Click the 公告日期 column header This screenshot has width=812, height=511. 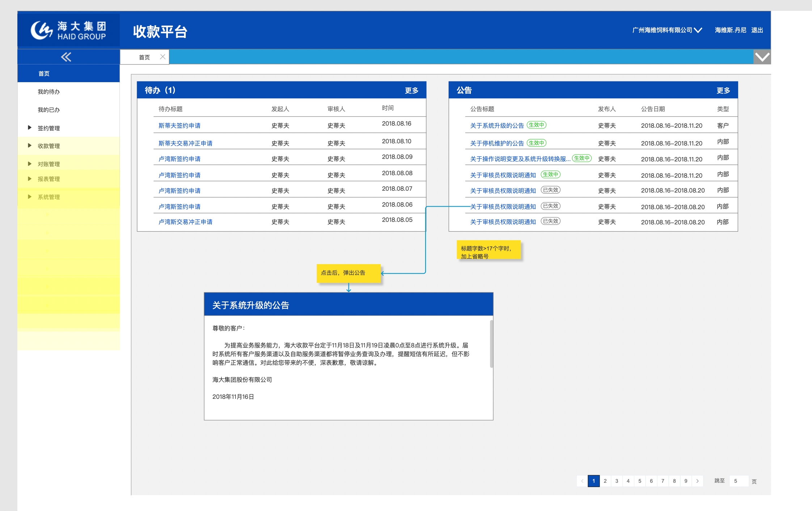pyautogui.click(x=653, y=109)
